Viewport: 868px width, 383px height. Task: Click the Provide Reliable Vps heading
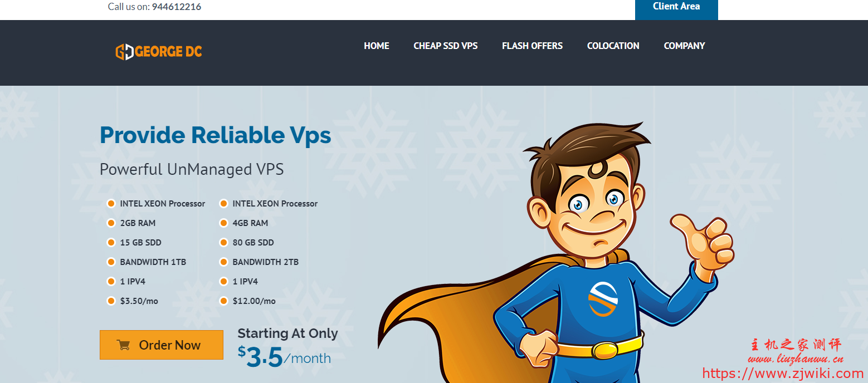[x=216, y=135]
